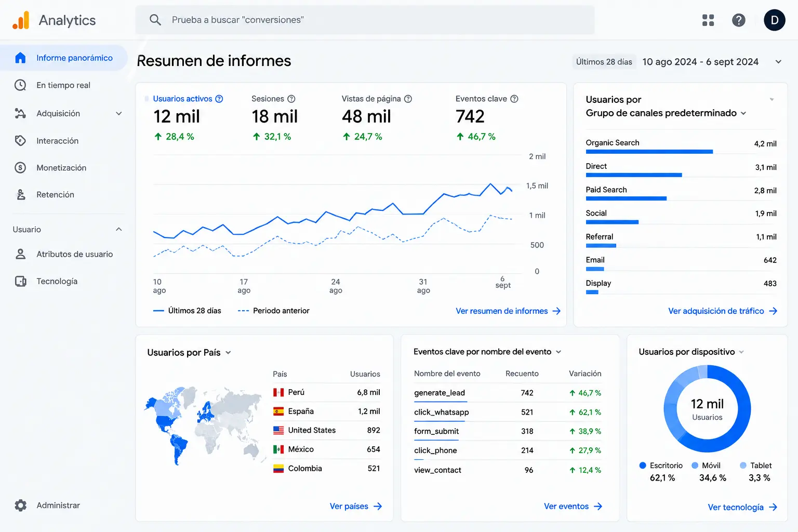Screen dimensions: 798x532
Task: Click the Retención sidebar icon
Action: 20,194
